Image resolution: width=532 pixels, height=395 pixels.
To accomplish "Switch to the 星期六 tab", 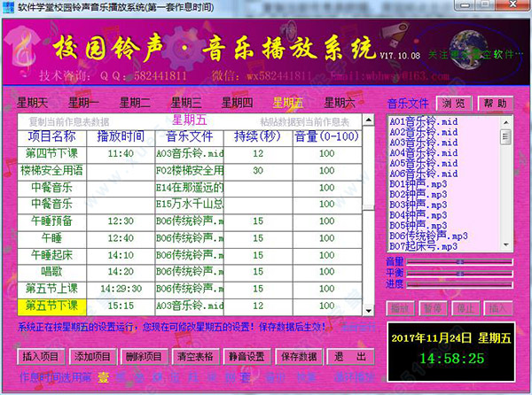I will tap(340, 103).
